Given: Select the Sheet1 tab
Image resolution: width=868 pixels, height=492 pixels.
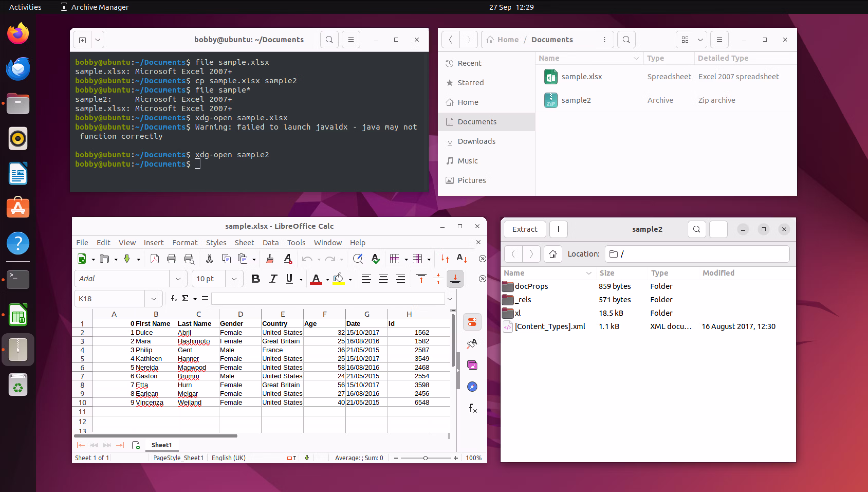Looking at the screenshot, I should coord(161,445).
